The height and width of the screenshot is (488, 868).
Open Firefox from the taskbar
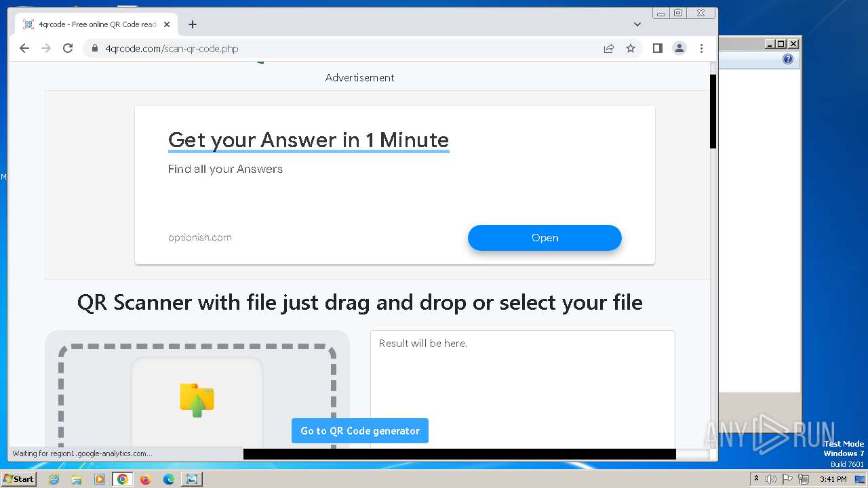tap(145, 479)
